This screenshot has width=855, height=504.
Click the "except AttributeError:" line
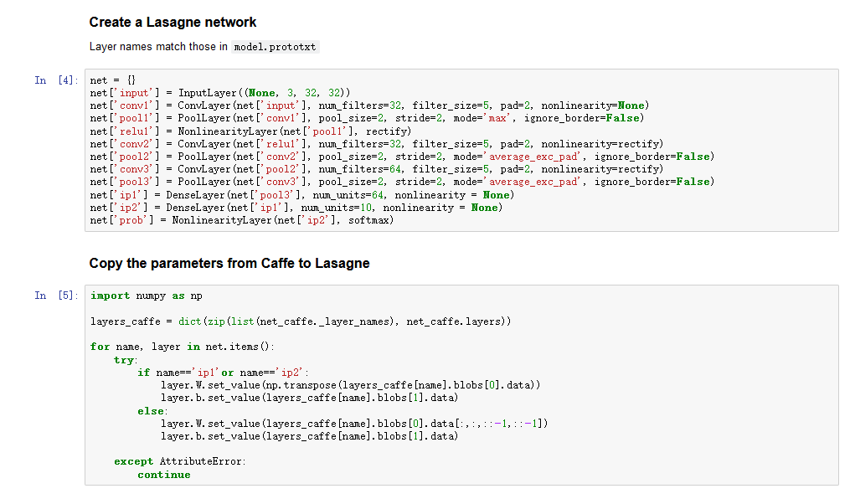point(180,461)
